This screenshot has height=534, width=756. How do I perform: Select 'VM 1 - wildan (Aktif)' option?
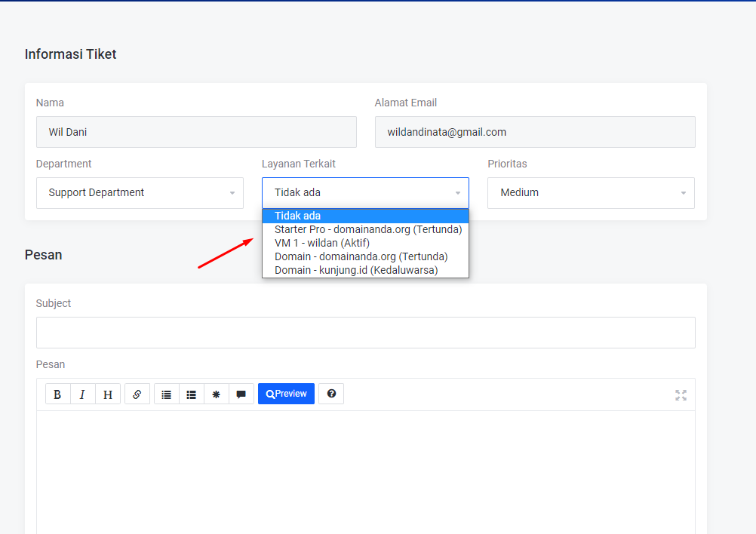click(322, 243)
